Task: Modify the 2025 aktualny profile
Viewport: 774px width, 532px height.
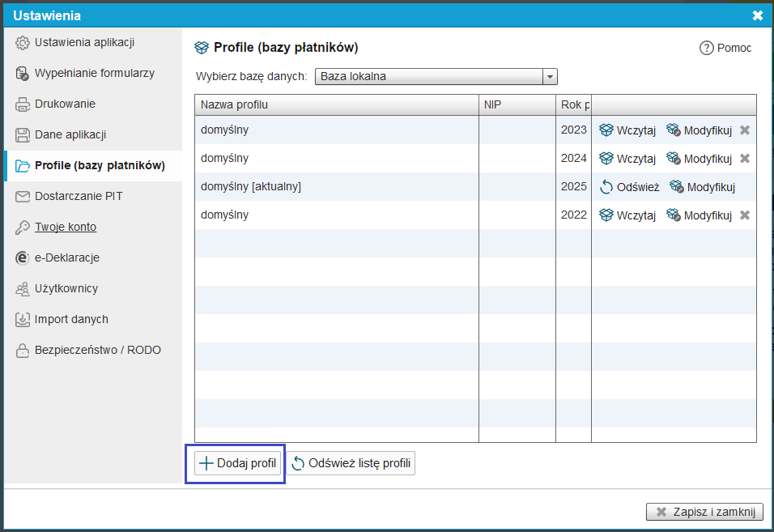Action: tap(702, 187)
